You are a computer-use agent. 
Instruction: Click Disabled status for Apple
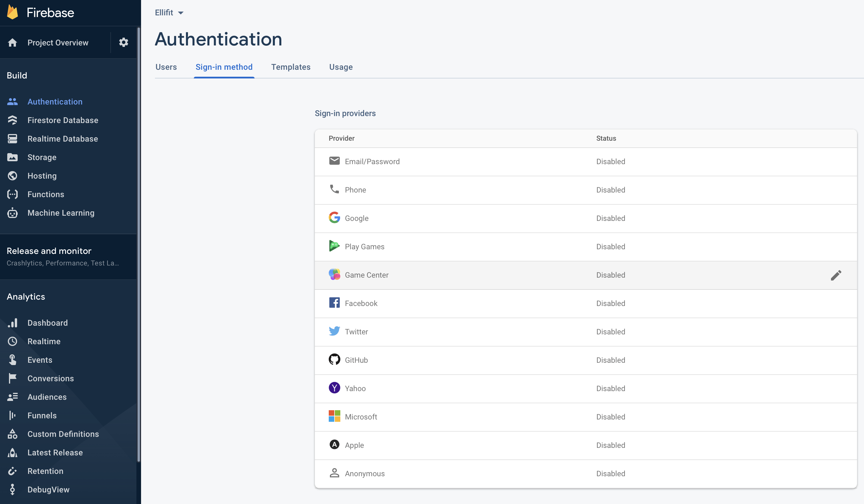coord(610,445)
